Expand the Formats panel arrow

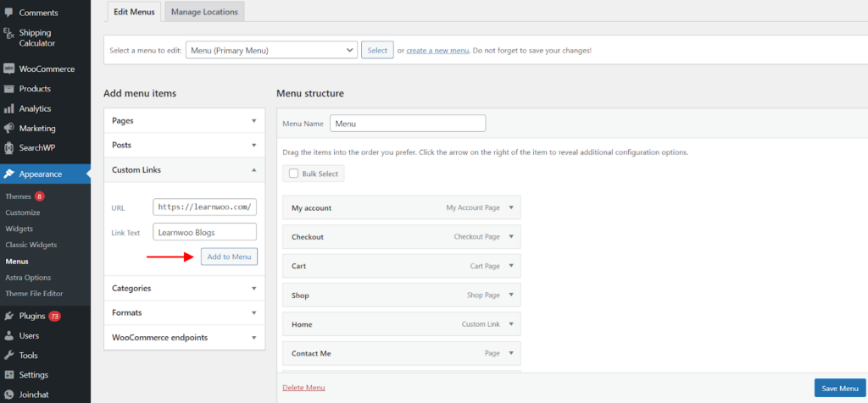point(254,313)
